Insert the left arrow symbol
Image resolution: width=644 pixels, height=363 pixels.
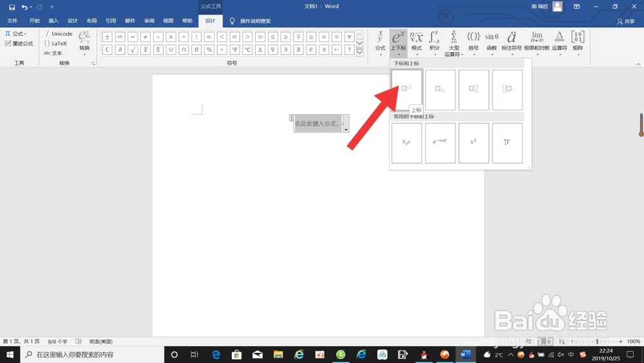pos(336,50)
